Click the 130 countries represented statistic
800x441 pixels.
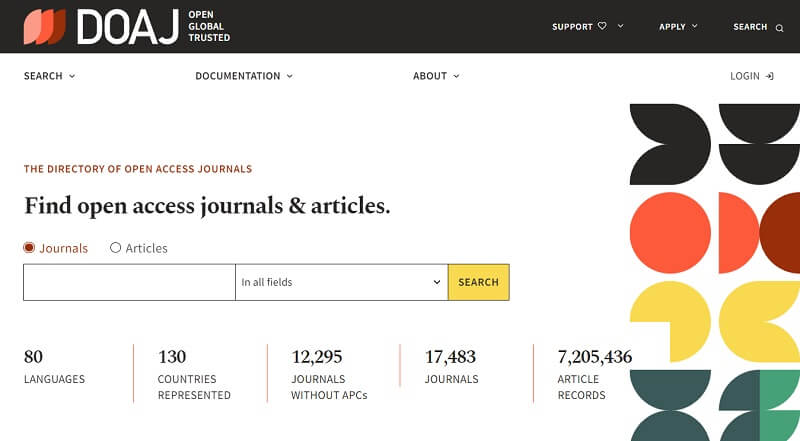coord(194,374)
